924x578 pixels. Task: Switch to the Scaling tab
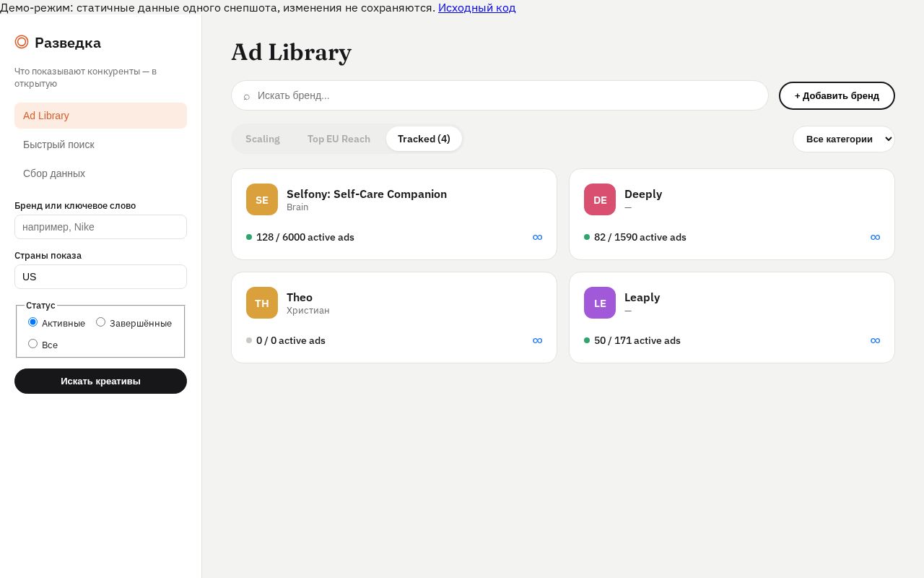(263, 139)
